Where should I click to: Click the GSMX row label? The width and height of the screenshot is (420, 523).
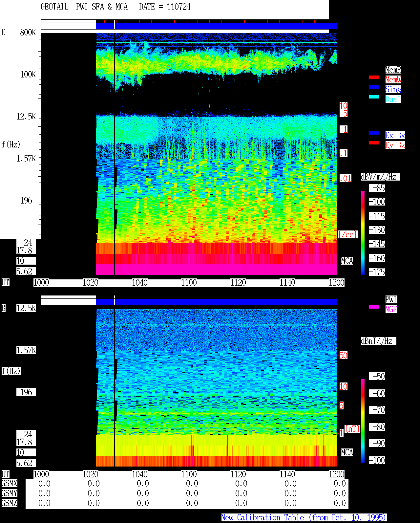[x=9, y=483]
